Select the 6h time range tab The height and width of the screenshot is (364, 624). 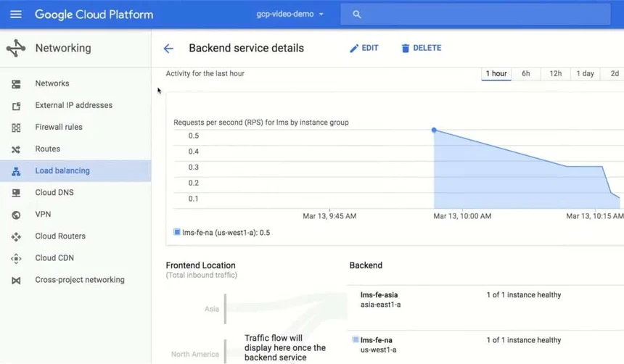coord(526,73)
